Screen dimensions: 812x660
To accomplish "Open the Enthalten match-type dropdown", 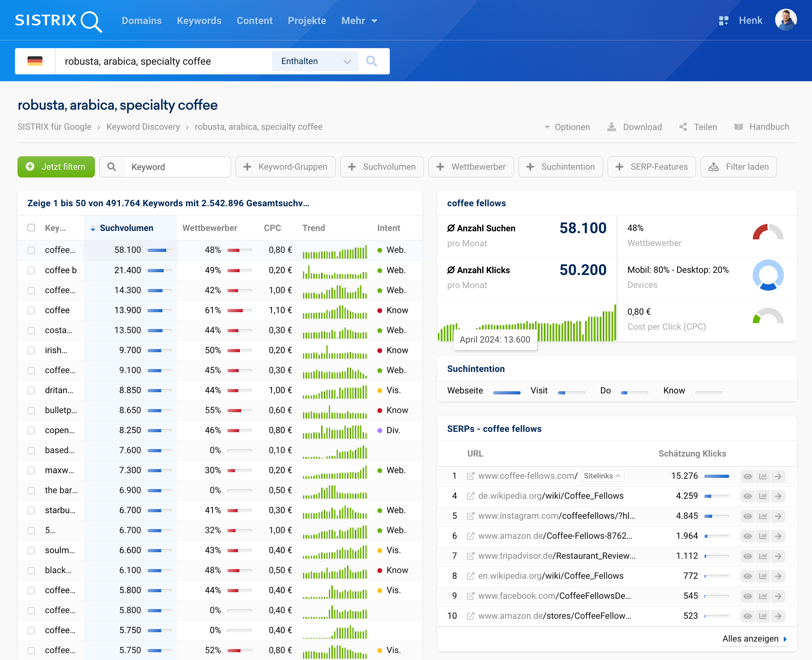I will click(315, 61).
